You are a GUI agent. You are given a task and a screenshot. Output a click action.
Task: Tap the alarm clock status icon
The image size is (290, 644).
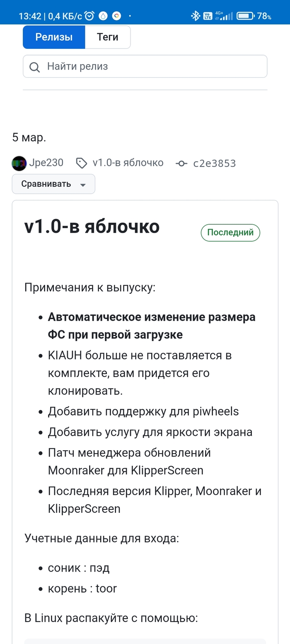[89, 16]
